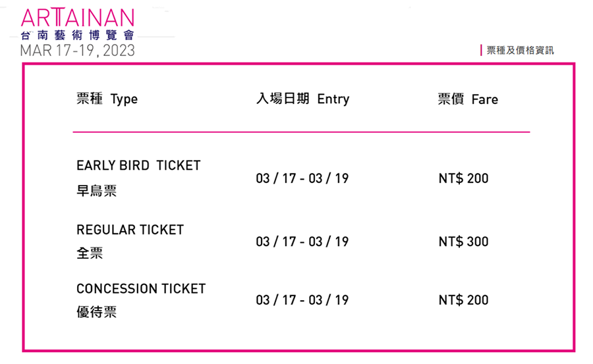This screenshot has height=364, width=593.
Task: Click the early bird NT$ 200 fare
Action: (463, 178)
